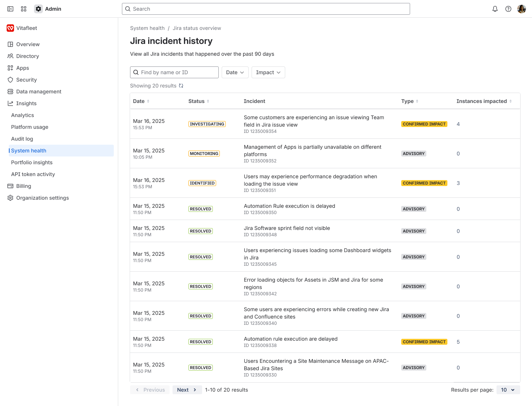Click the refresh icon next to results count

(181, 85)
